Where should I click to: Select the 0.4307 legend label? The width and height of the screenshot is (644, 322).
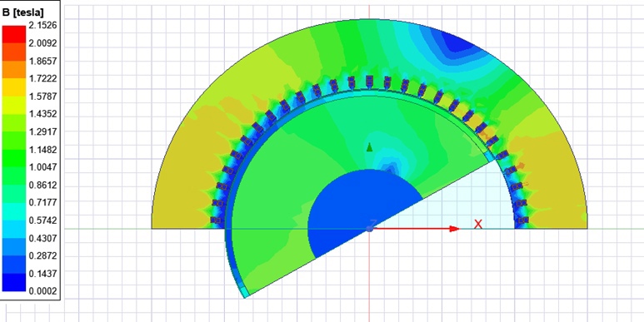point(42,238)
